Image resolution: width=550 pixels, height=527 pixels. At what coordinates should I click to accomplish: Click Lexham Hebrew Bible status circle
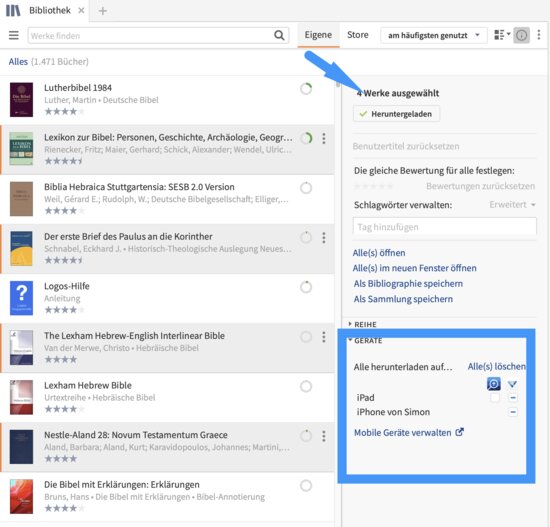(x=306, y=386)
